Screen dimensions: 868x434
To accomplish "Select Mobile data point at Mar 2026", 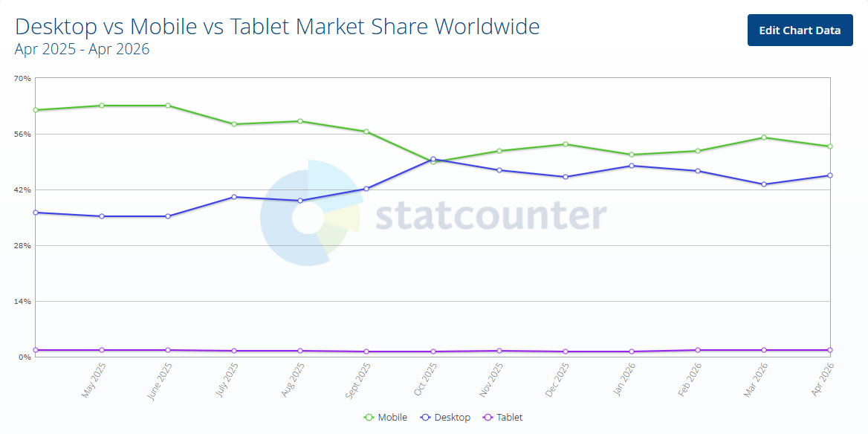I will 764,137.
